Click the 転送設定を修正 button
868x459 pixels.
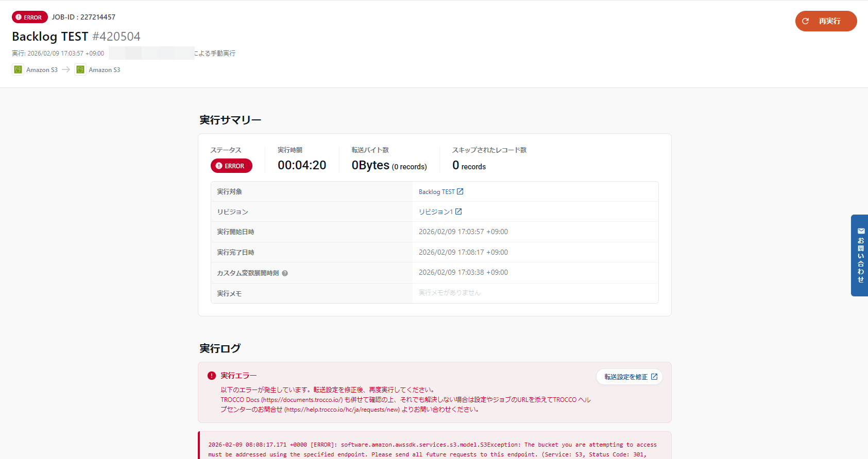tap(629, 377)
